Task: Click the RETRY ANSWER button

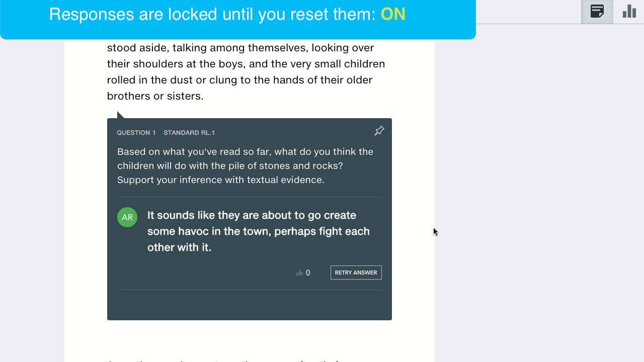Action: [356, 273]
